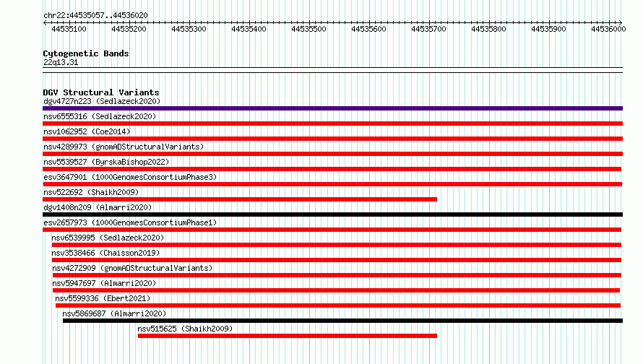Click ruler position 44535800
The width and height of the screenshot is (643, 364).
coord(488,29)
